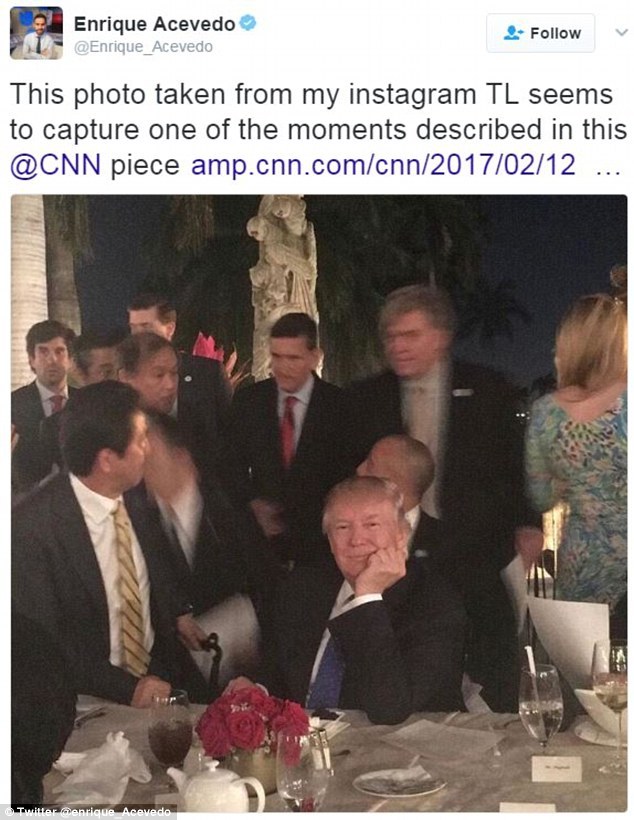Viewport: 634px width, 820px height.
Task: Click the red roses centerpiece in the photo
Action: point(251,721)
